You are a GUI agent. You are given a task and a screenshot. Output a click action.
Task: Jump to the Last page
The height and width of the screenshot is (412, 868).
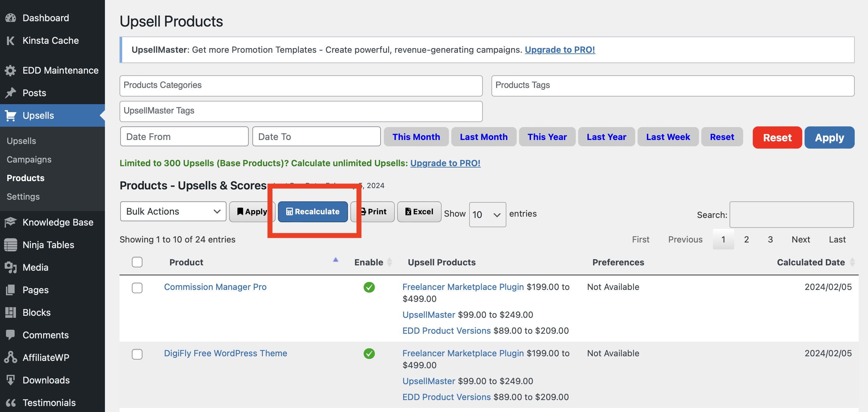tap(837, 239)
